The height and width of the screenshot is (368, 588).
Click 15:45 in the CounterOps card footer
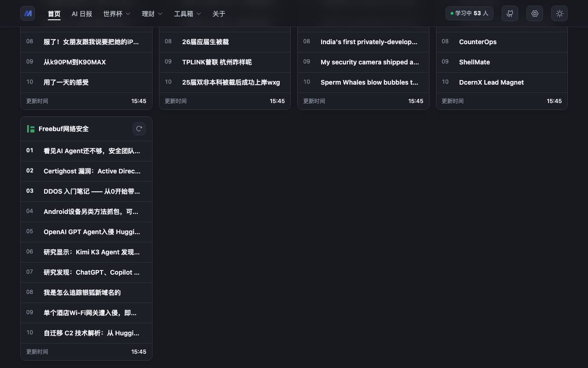[554, 101]
